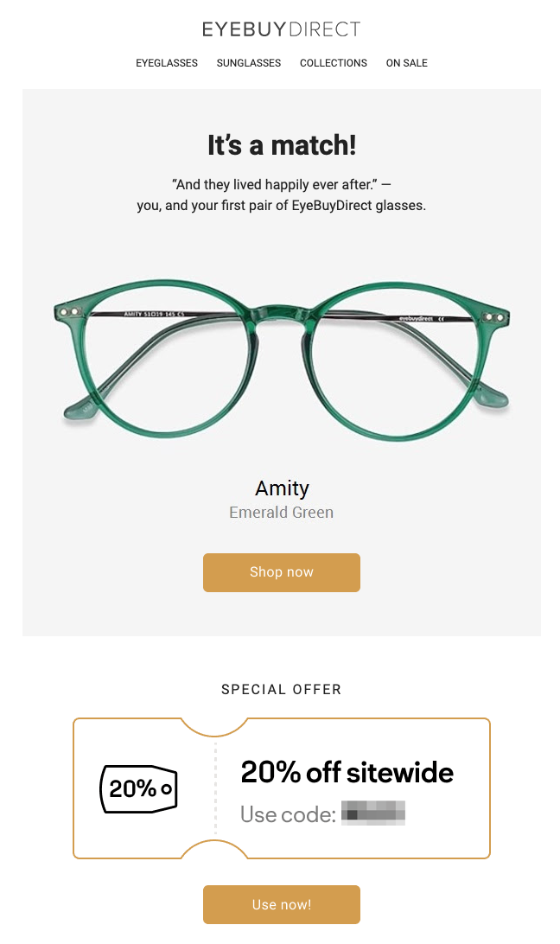
Task: Open the SUNGLASSES menu item
Action: (249, 62)
